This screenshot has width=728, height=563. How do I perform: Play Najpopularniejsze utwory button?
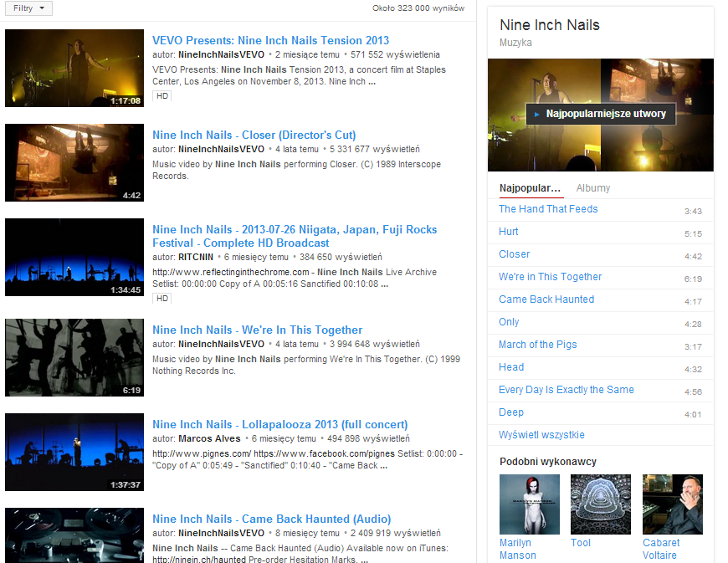601,114
